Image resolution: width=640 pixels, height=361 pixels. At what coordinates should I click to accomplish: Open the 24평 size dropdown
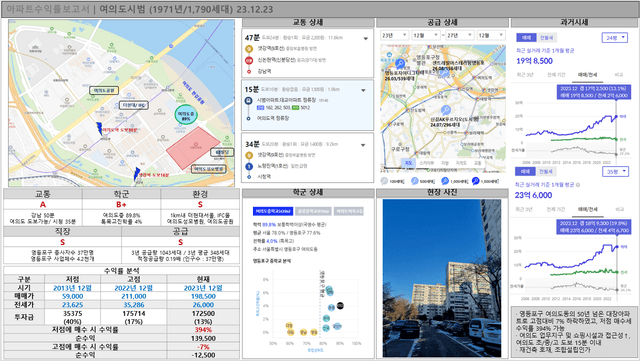615,38
